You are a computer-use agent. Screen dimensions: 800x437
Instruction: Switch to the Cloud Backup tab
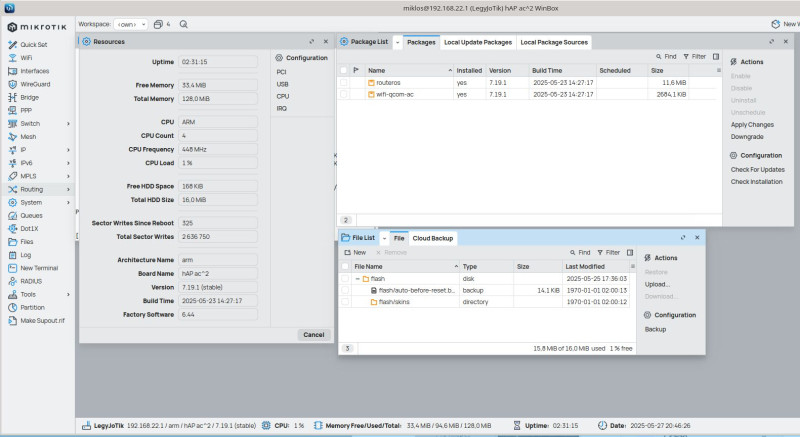click(433, 238)
